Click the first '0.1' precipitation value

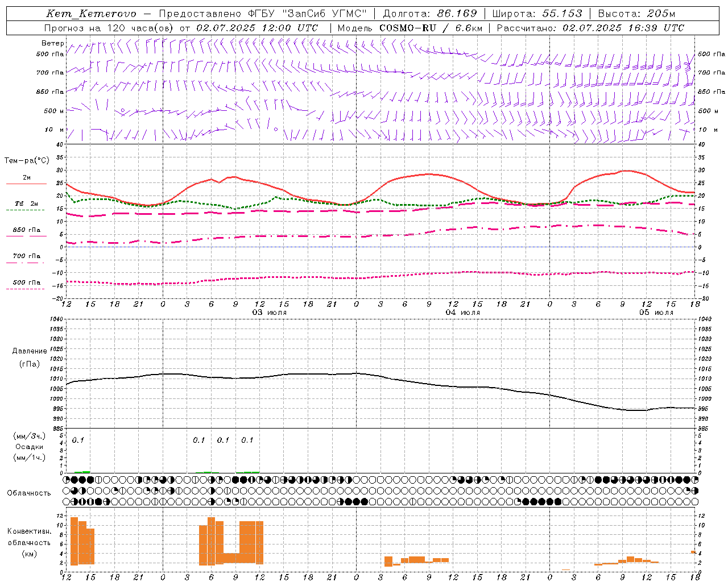point(78,440)
